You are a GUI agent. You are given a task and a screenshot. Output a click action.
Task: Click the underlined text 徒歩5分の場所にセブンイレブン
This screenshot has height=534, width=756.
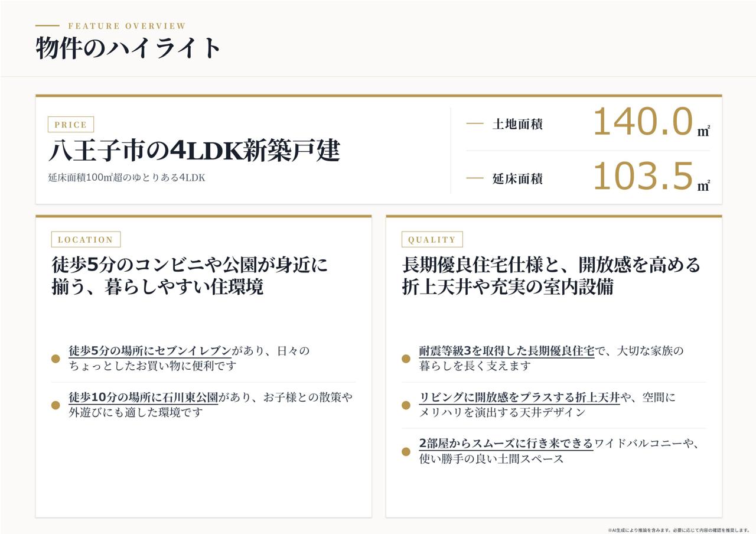pyautogui.click(x=150, y=351)
